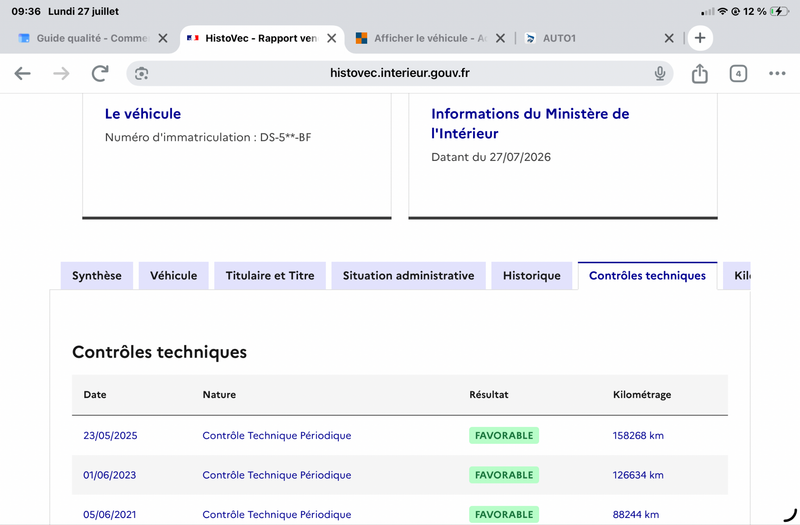Click Contrôle Technique Périodique in 23/05/2025 row
800x525 pixels.
tap(277, 435)
